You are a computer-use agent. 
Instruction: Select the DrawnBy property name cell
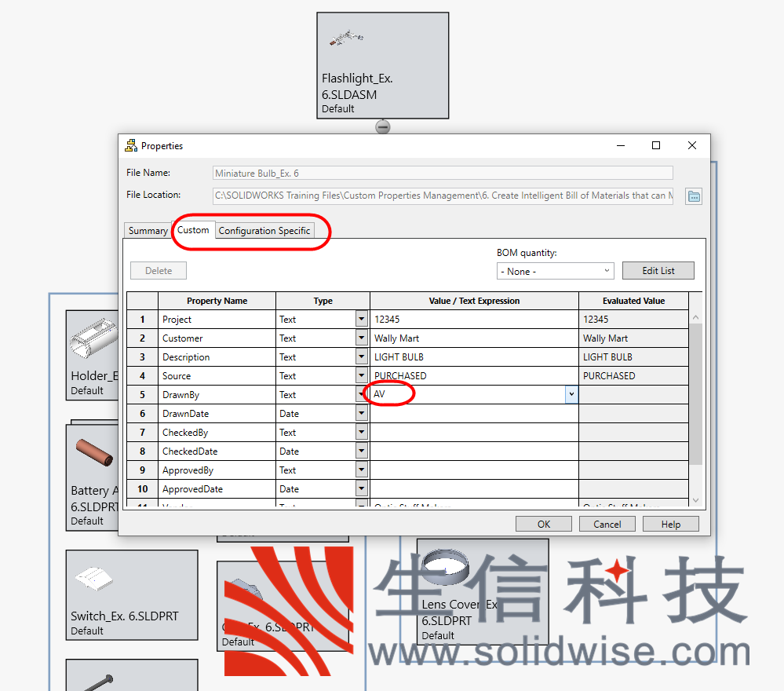(217, 395)
